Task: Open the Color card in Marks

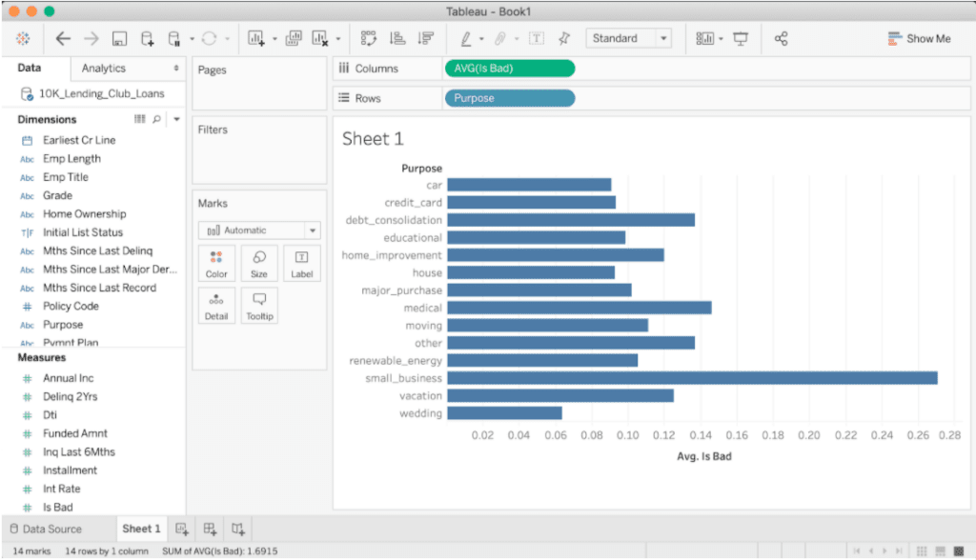Action: pos(216,263)
